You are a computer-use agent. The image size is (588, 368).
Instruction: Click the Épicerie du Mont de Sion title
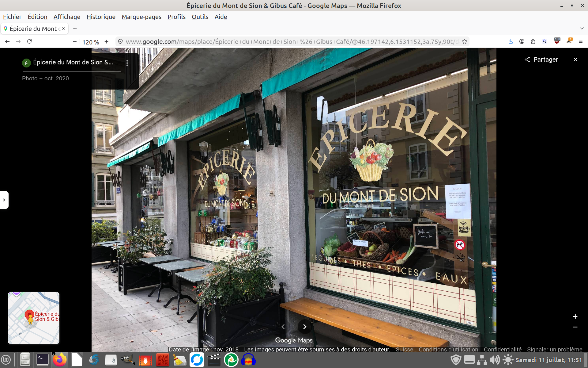click(x=73, y=62)
